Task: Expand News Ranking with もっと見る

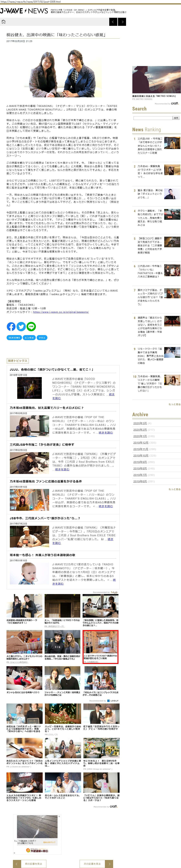Action: click(x=174, y=404)
